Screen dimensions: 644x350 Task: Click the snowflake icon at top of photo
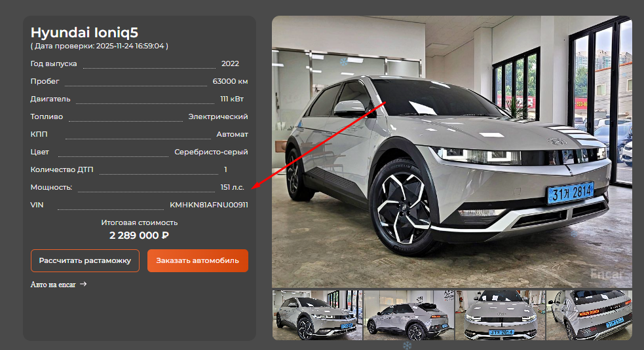343,61
